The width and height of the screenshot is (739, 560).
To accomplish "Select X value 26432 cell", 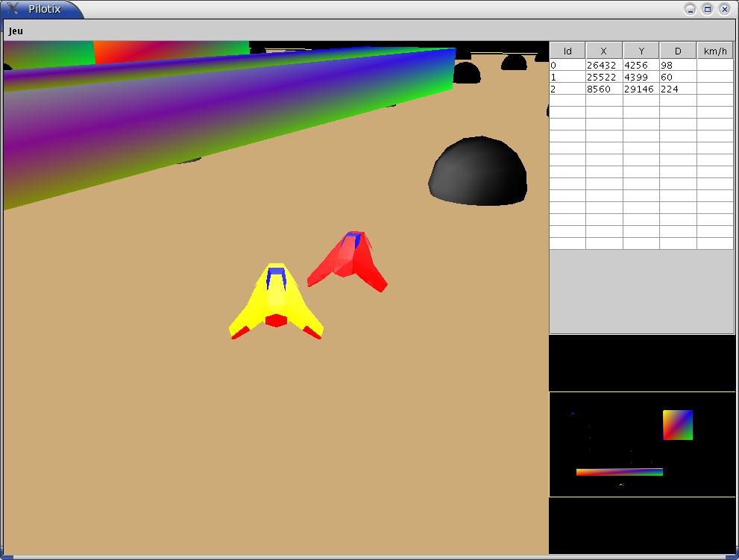I will (604, 65).
